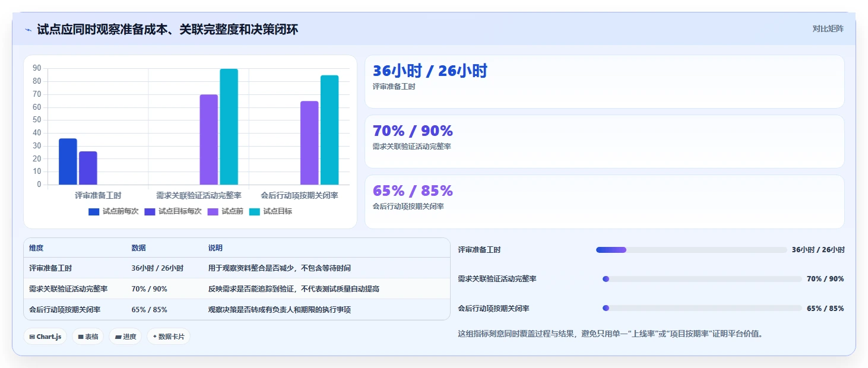Click the footnote starting 这组指标刻意同时覆盖

pyautogui.click(x=610, y=334)
